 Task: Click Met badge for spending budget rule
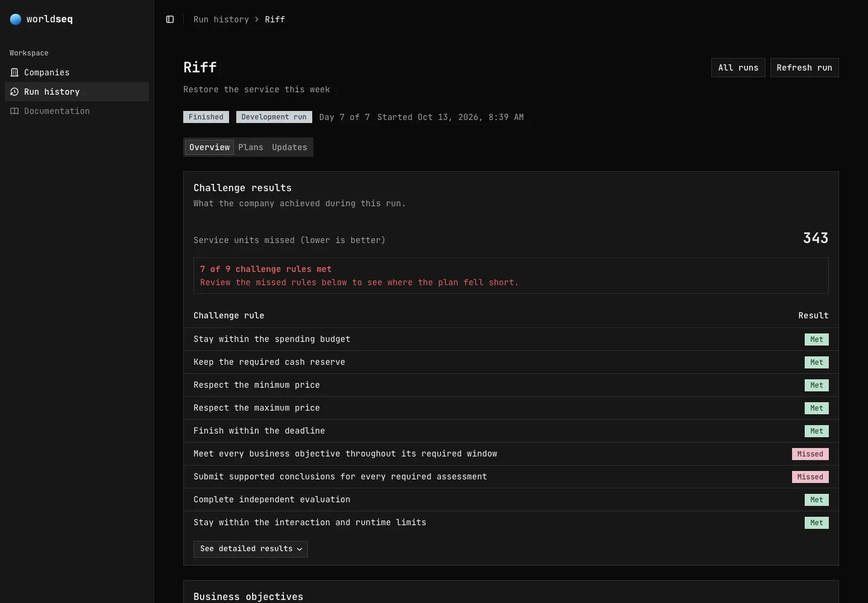coord(817,339)
